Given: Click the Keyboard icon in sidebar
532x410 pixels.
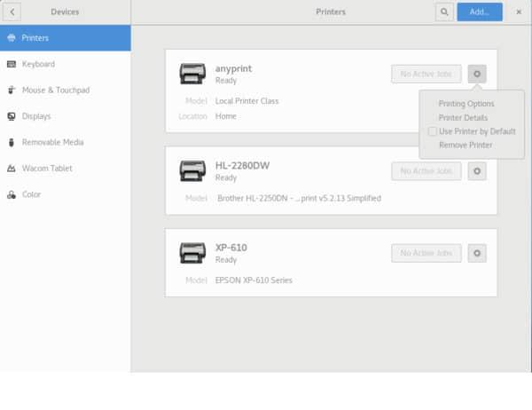Looking at the screenshot, I should pos(11,64).
